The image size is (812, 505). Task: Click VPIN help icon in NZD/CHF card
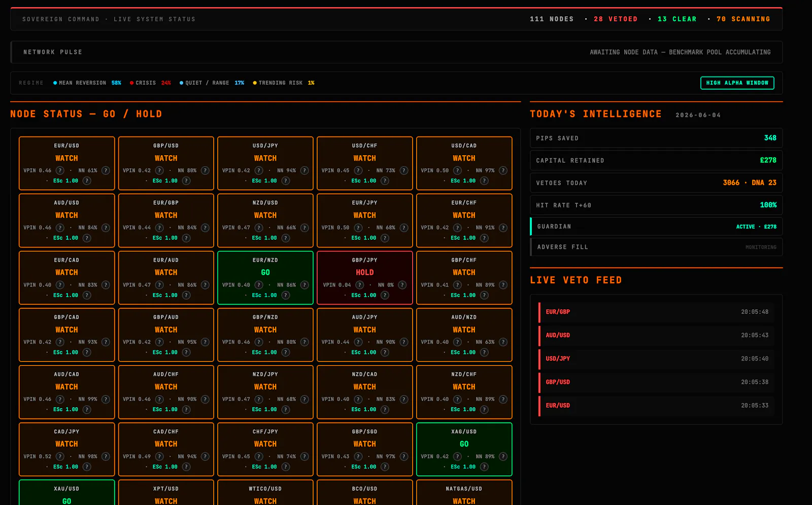coord(457,399)
